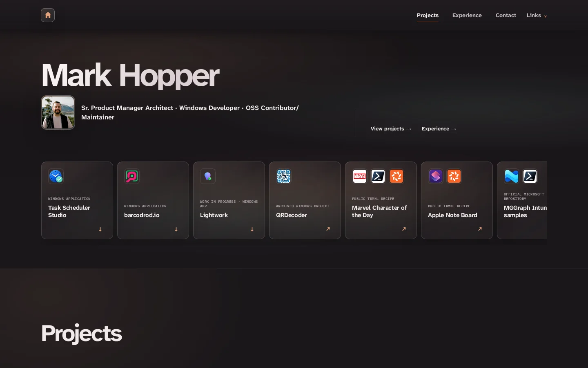Viewport: 588px width, 368px height.
Task: Click external arrow on Apple Note Board card
Action: (x=480, y=229)
